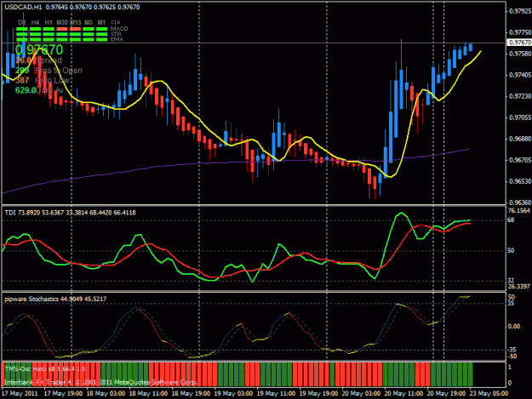This screenshot has height=399, width=532.
Task: Click the pipware Stochastics indicator label
Action: [55, 299]
